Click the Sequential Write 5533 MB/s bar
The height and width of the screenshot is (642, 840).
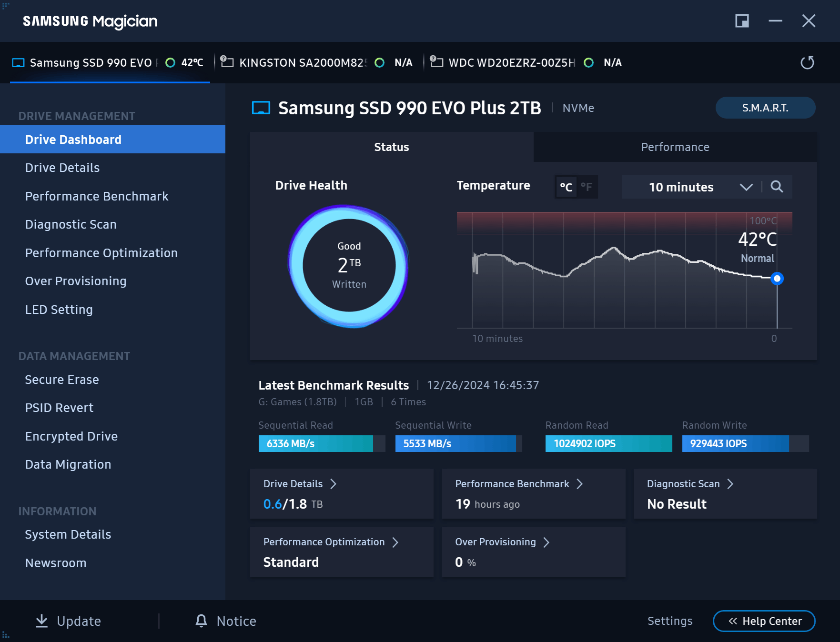click(458, 443)
